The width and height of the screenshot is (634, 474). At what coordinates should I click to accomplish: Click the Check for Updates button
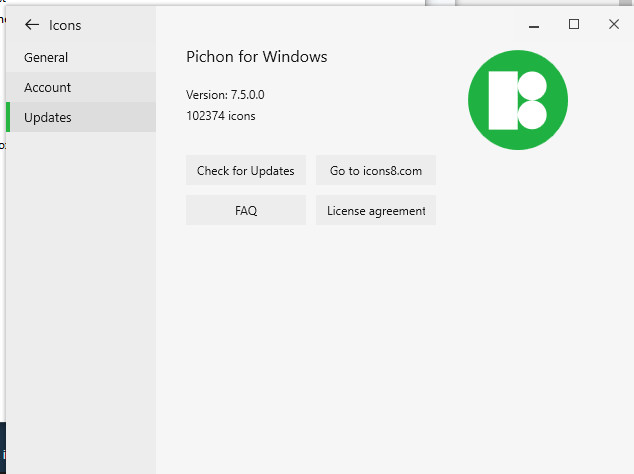[x=246, y=170]
